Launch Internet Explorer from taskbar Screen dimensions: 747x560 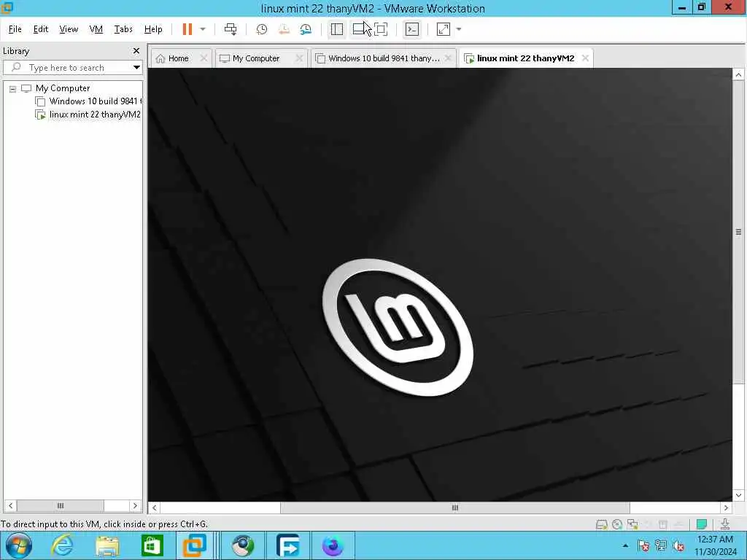click(x=63, y=545)
